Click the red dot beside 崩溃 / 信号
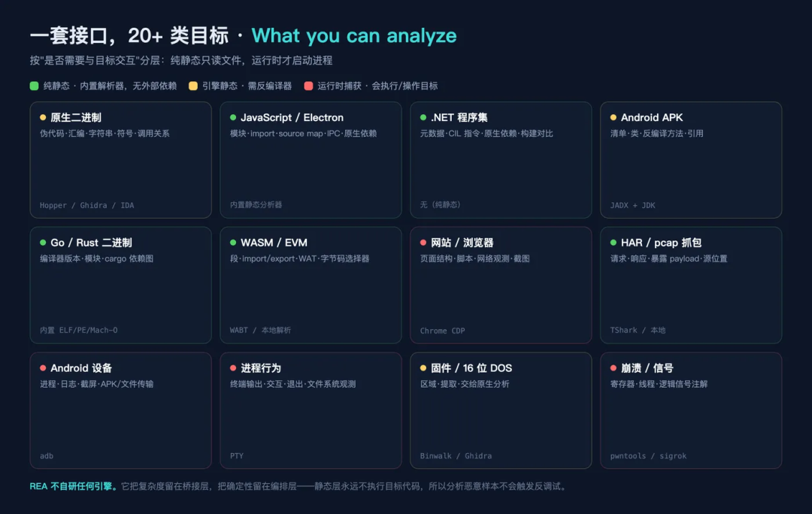 [614, 368]
